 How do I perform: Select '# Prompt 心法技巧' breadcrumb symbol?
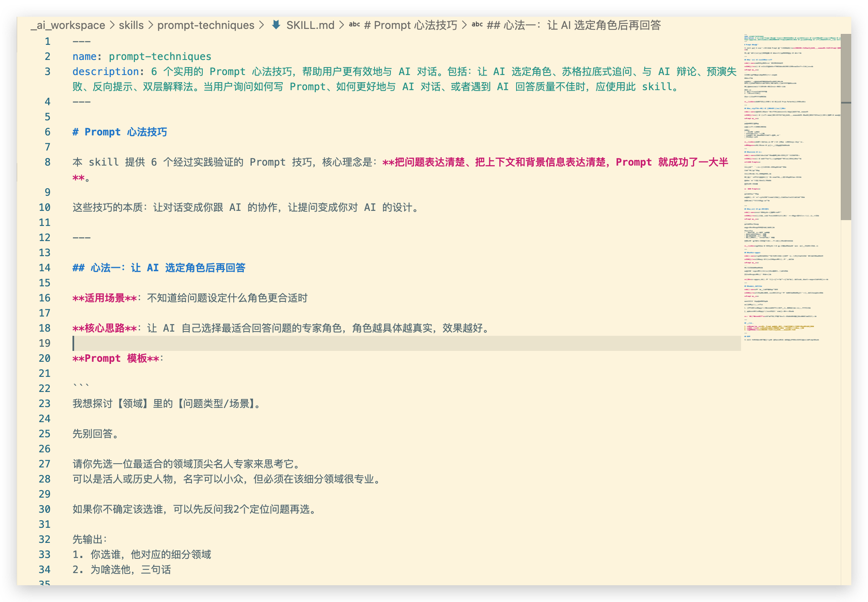[x=411, y=25]
